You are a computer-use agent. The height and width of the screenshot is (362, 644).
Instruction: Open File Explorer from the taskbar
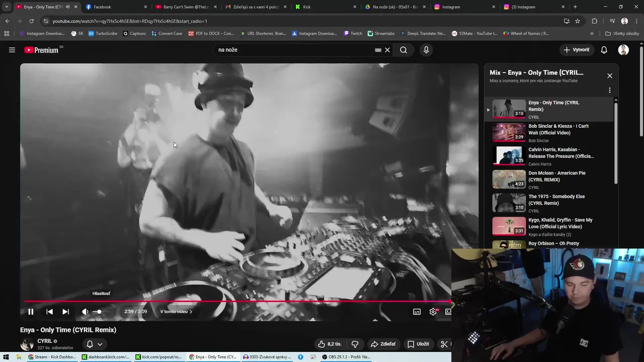tap(19, 357)
